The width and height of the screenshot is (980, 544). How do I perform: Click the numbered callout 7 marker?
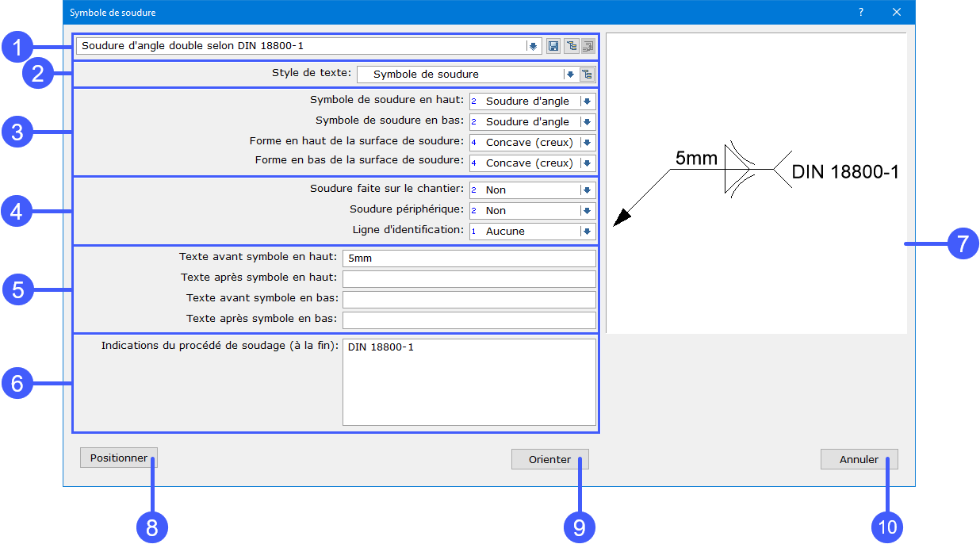[x=963, y=243]
